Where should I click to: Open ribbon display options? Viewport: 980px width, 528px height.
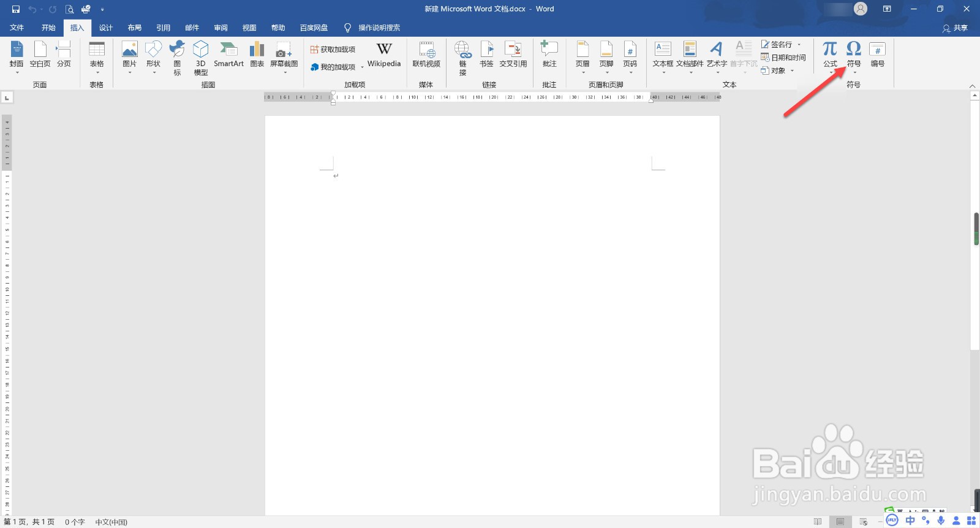[x=887, y=9]
